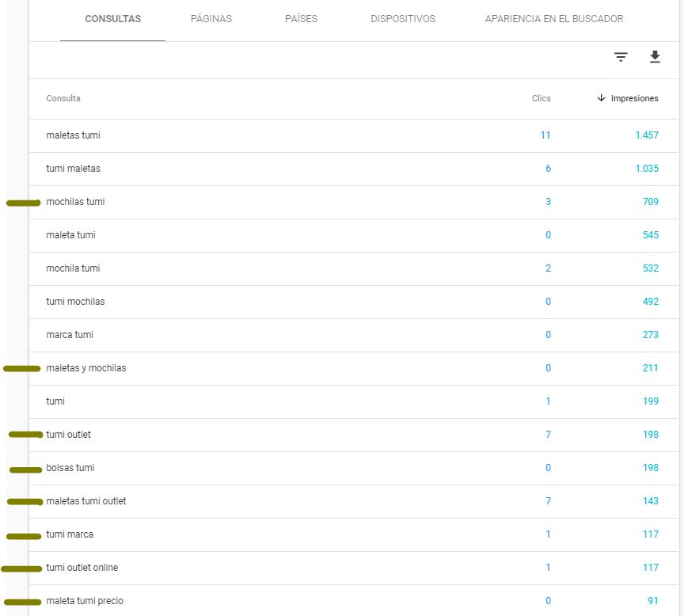Select 'tumi outlet online' query

[x=82, y=568]
